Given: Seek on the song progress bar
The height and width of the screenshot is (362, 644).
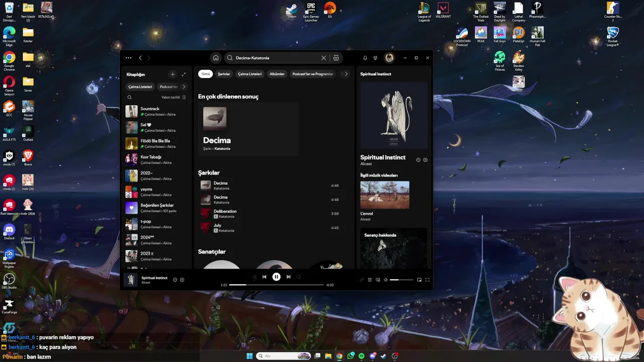Looking at the screenshot, I should click(276, 285).
